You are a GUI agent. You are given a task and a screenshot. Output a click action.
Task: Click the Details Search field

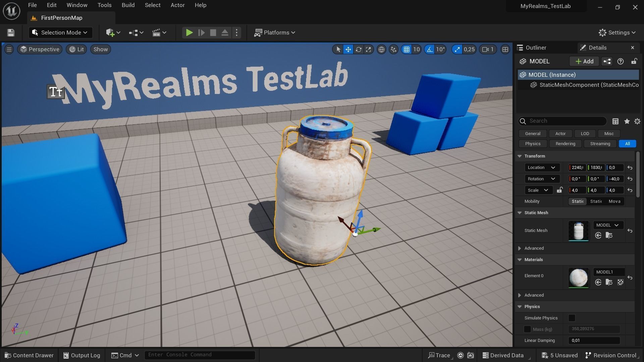(x=562, y=121)
